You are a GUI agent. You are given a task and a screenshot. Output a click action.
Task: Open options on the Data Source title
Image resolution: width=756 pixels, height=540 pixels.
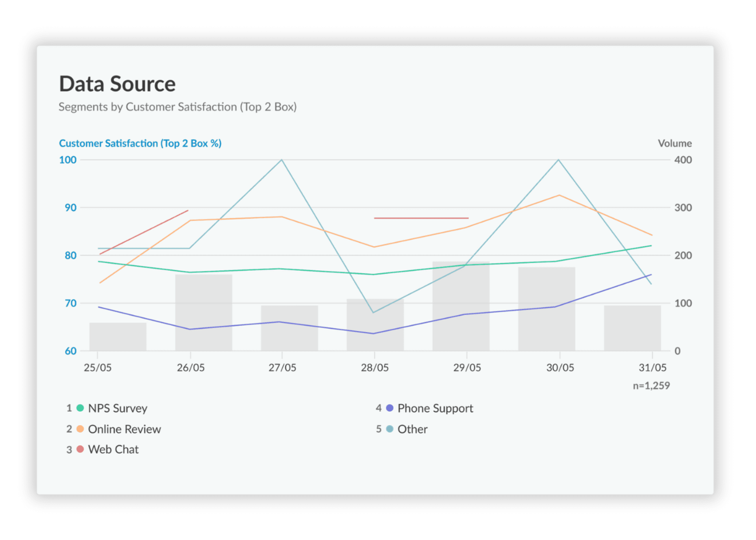point(117,84)
